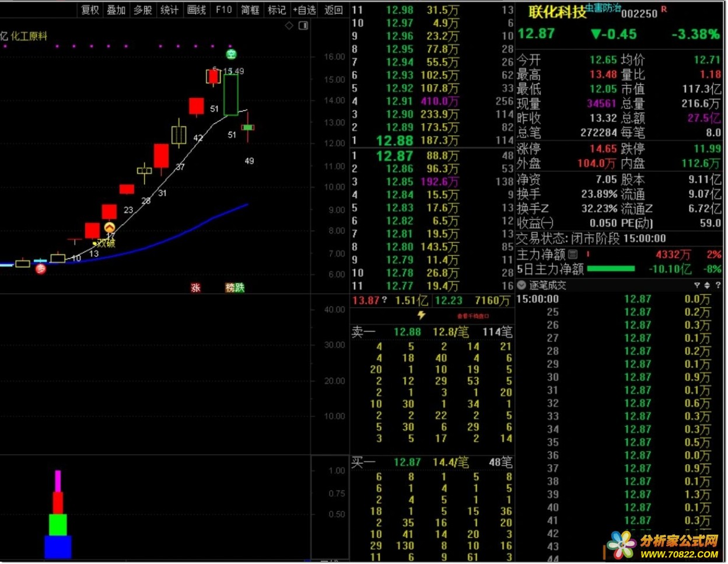Screen dimensions: 728x564
Task: Open help question mark in 逐笔成交
Action: (717, 285)
